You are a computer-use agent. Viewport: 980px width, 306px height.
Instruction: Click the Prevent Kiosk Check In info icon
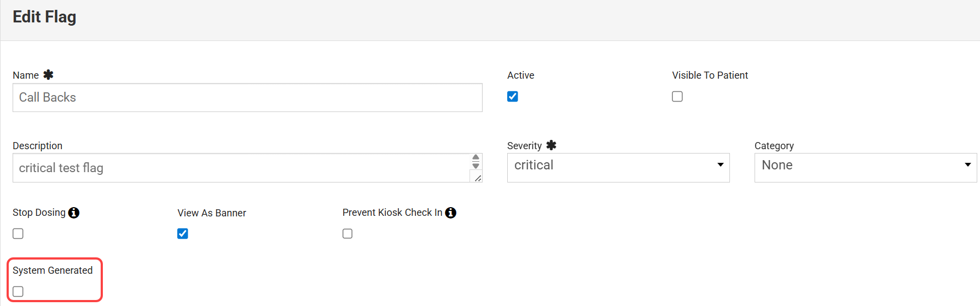click(x=450, y=213)
